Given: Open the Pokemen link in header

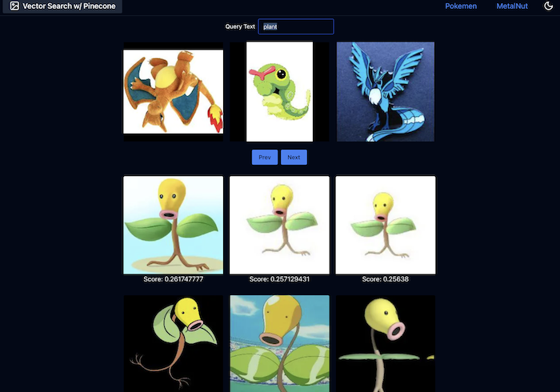Looking at the screenshot, I should click(461, 6).
